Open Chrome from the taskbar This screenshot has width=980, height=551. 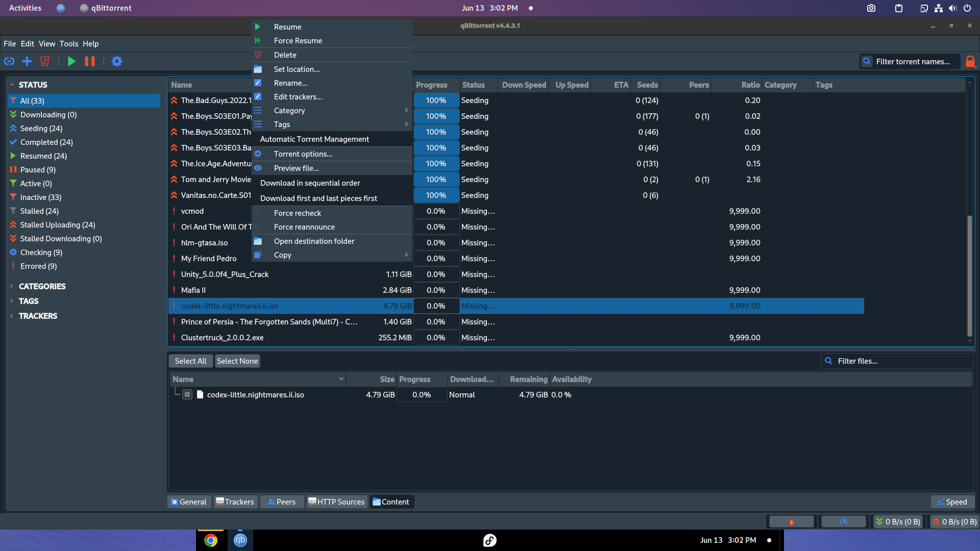pyautogui.click(x=210, y=540)
